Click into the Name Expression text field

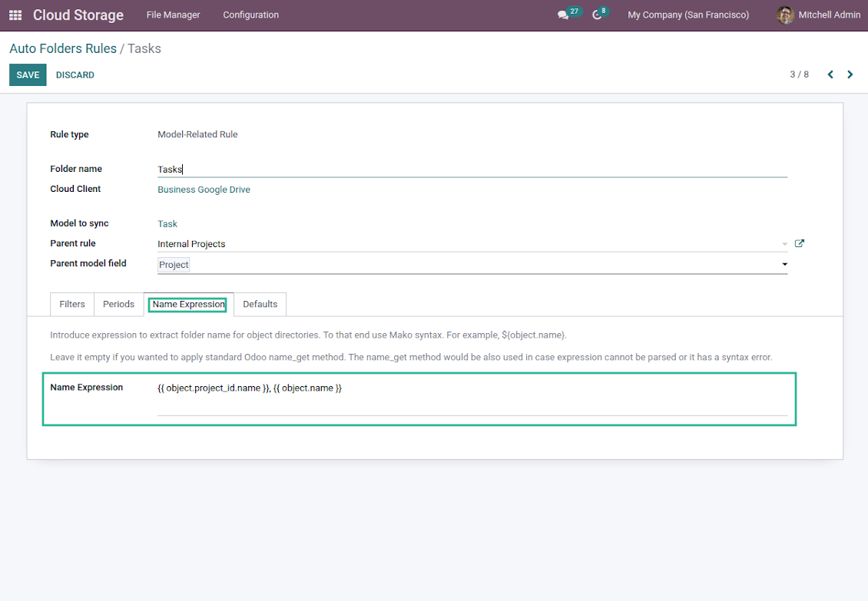point(472,396)
